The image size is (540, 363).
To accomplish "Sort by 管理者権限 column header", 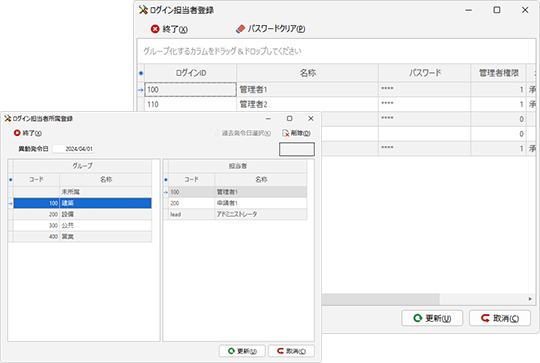I will [x=498, y=73].
